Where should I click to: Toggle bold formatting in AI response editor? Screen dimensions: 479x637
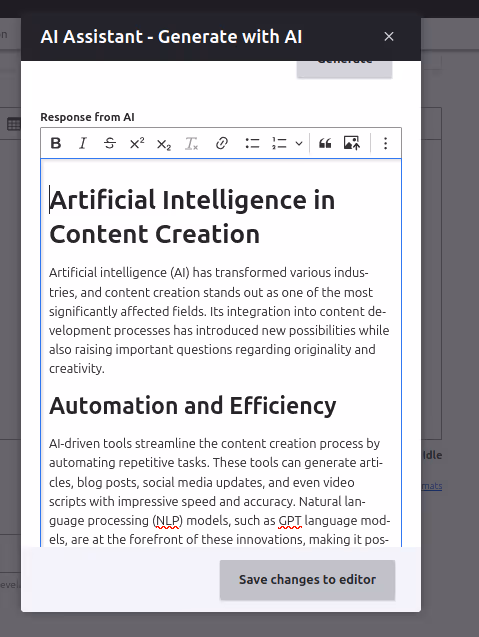pos(56,143)
